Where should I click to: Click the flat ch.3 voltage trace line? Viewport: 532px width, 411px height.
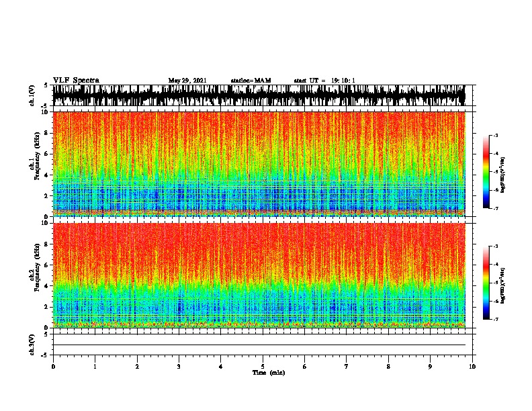[x=259, y=345]
